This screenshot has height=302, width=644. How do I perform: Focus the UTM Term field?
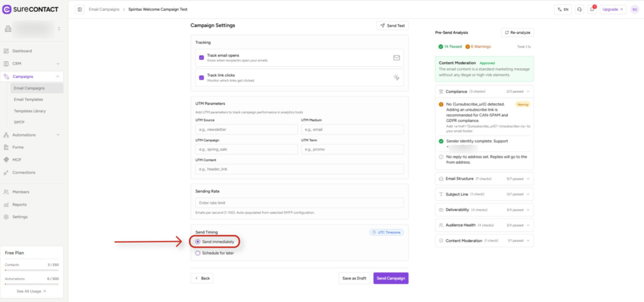353,149
